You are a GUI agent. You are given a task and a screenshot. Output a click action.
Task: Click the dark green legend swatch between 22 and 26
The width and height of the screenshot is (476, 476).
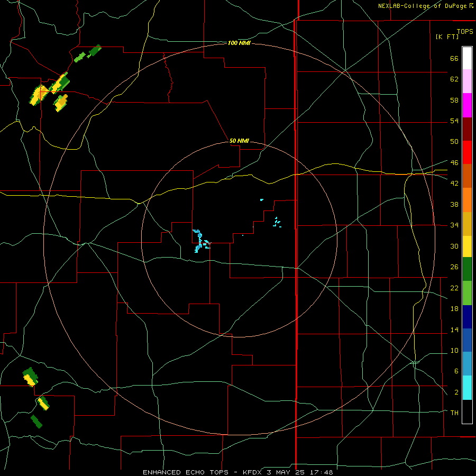click(x=467, y=269)
